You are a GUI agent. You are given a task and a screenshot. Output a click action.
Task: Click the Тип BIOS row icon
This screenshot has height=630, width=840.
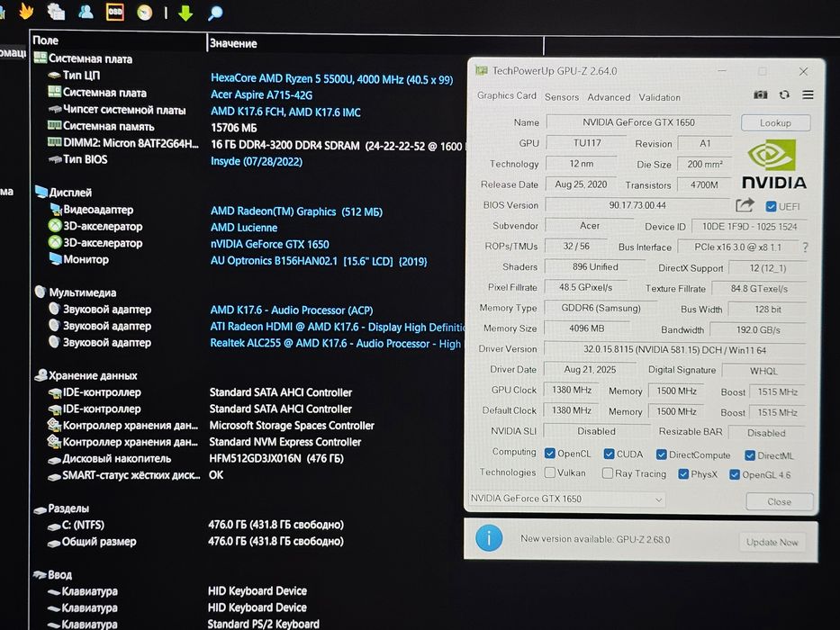pyautogui.click(x=55, y=159)
